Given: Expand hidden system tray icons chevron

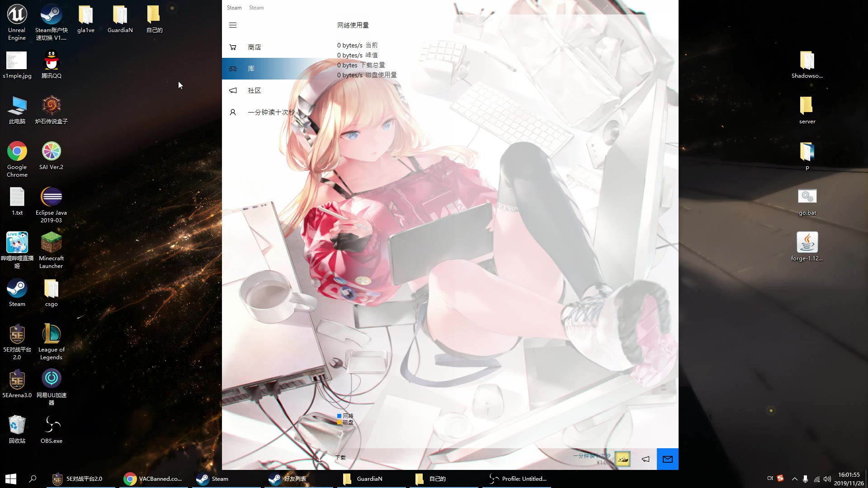Looking at the screenshot, I should pos(794,479).
